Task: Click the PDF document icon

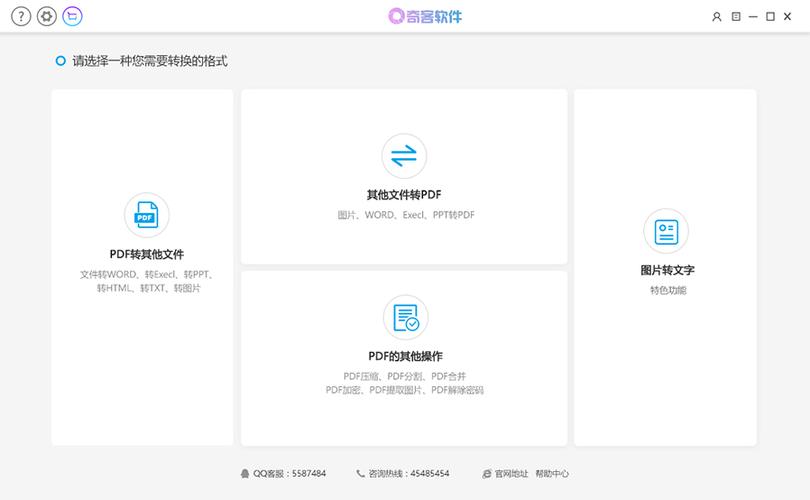Action: coord(147,215)
